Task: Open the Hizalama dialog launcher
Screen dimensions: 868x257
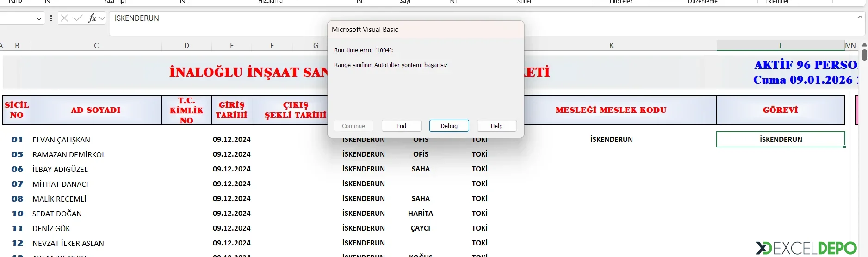Action: (x=359, y=2)
